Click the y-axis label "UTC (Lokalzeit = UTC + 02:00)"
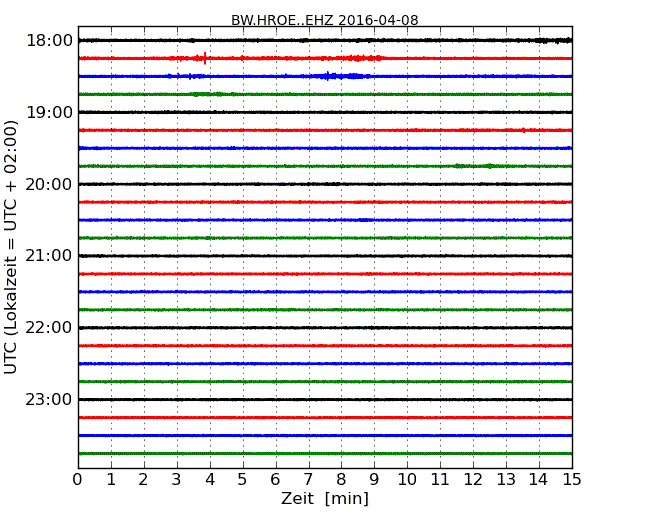650x520 pixels. coord(11,247)
